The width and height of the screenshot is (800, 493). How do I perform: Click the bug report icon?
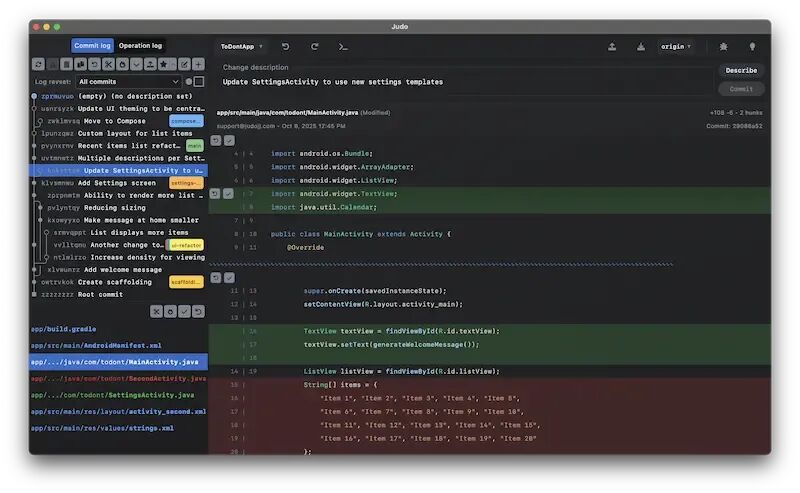pyautogui.click(x=723, y=46)
